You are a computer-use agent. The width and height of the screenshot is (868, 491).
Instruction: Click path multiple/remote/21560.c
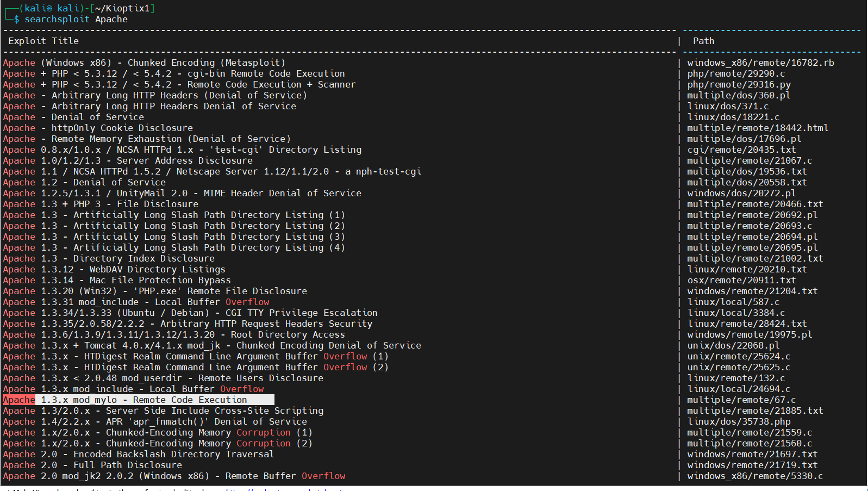(x=750, y=443)
